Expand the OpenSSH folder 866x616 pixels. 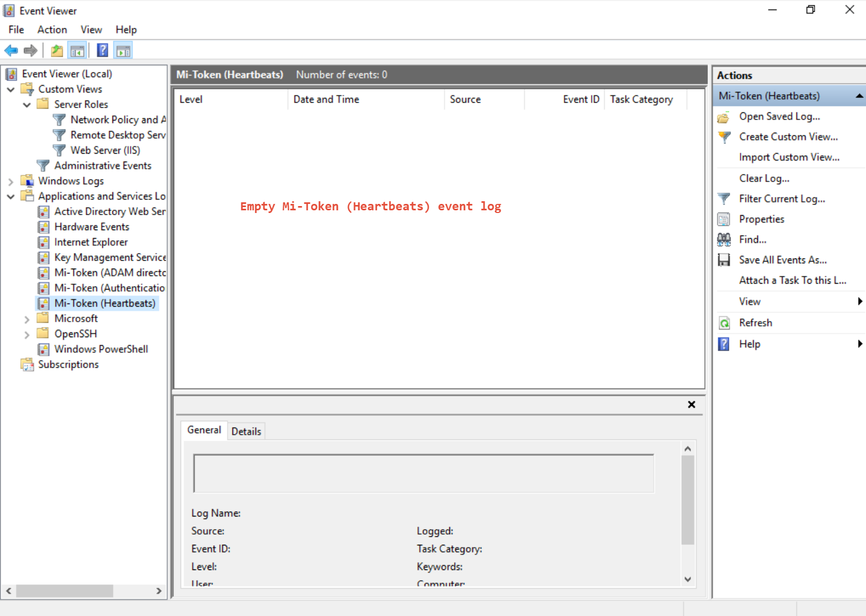[27, 334]
